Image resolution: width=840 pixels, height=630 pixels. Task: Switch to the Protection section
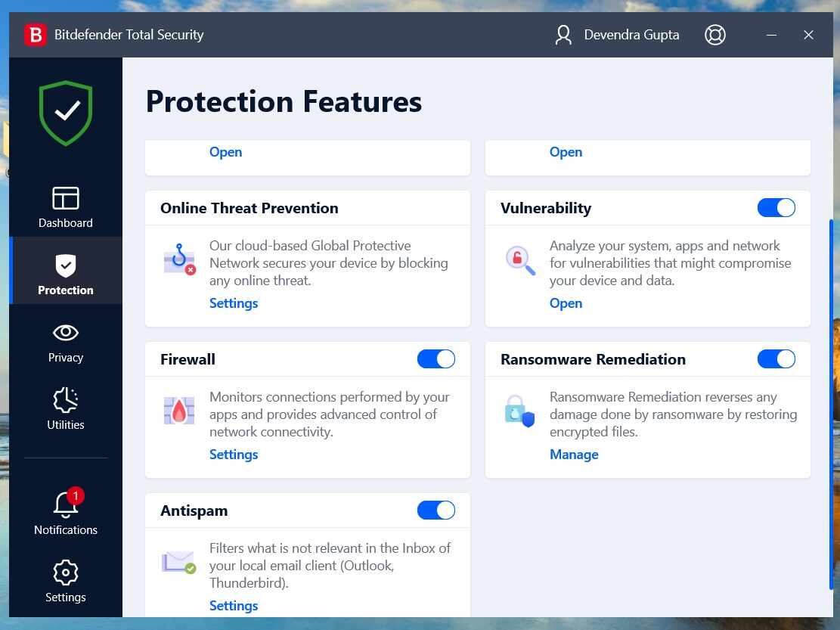(65, 270)
